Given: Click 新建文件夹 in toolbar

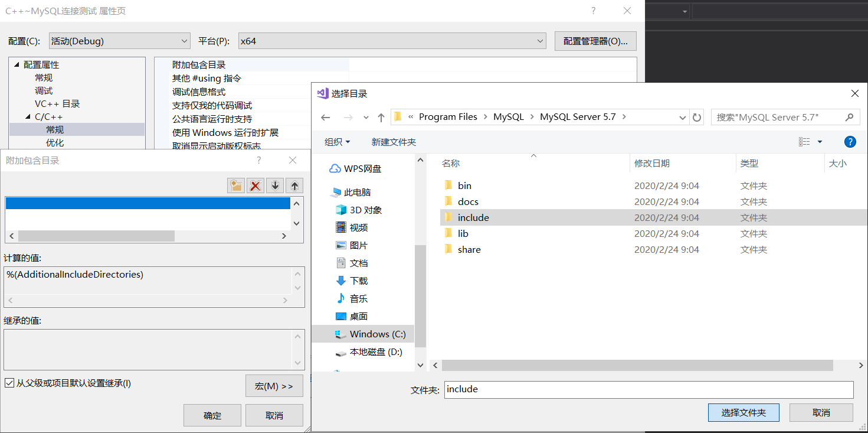Looking at the screenshot, I should click(x=394, y=142).
